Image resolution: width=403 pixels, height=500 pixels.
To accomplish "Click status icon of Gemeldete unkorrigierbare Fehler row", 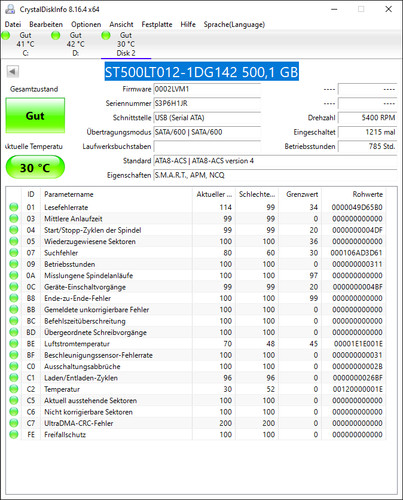I will coord(14,309).
